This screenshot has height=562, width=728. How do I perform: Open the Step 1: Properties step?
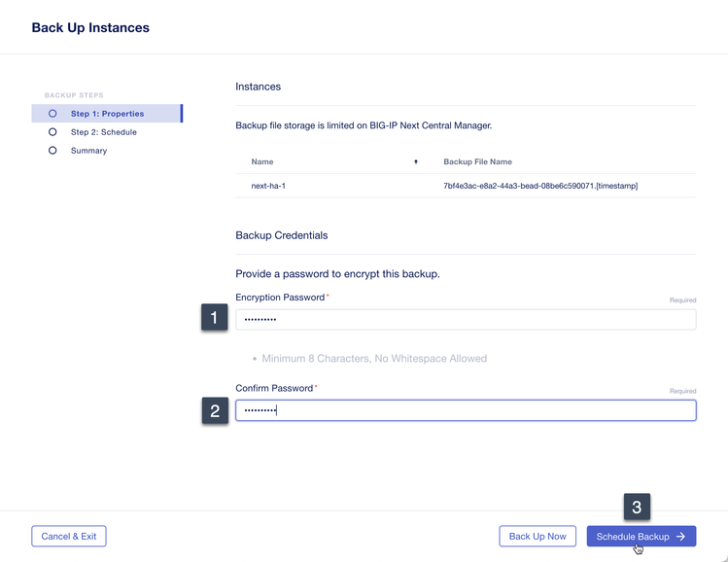pos(107,114)
